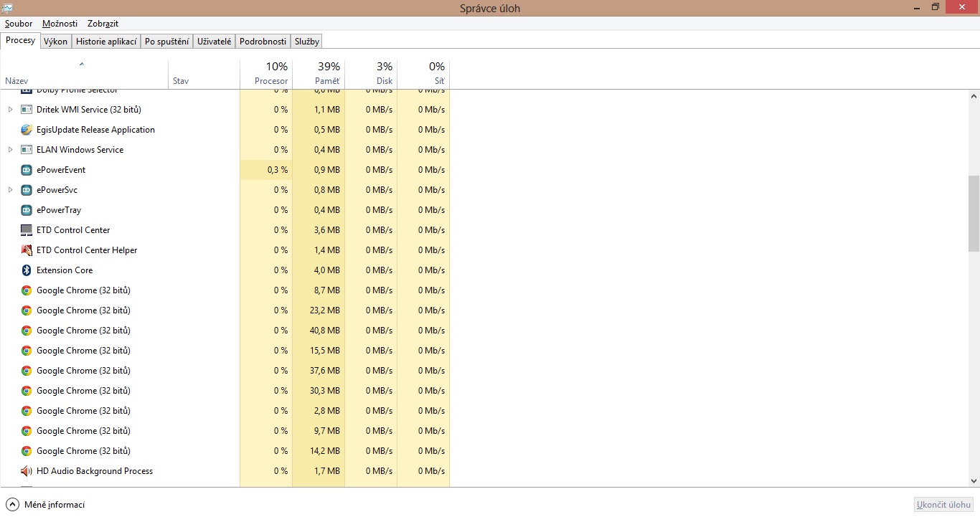Select the HD Audio Background Process name
Screen dimensions: 980x522
point(95,471)
